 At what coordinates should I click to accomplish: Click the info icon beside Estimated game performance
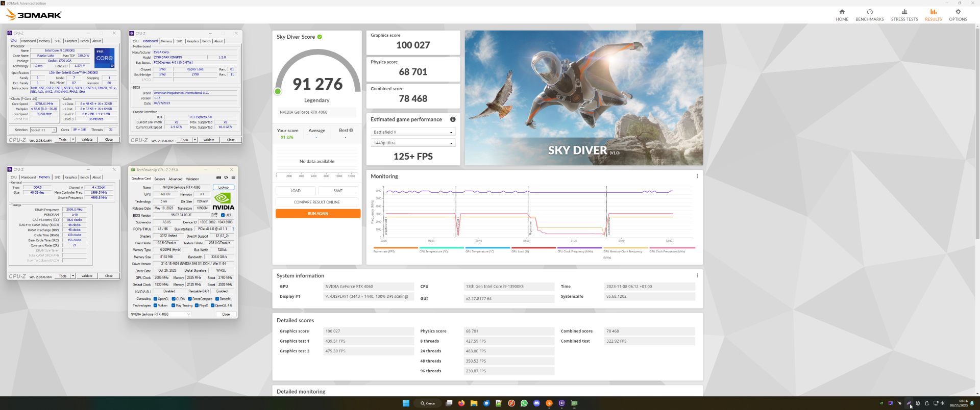(453, 119)
